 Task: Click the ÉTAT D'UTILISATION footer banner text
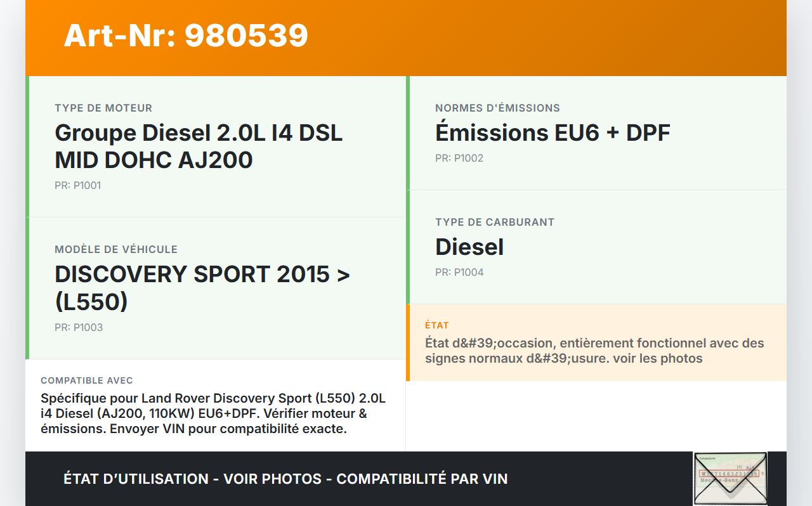(x=285, y=479)
